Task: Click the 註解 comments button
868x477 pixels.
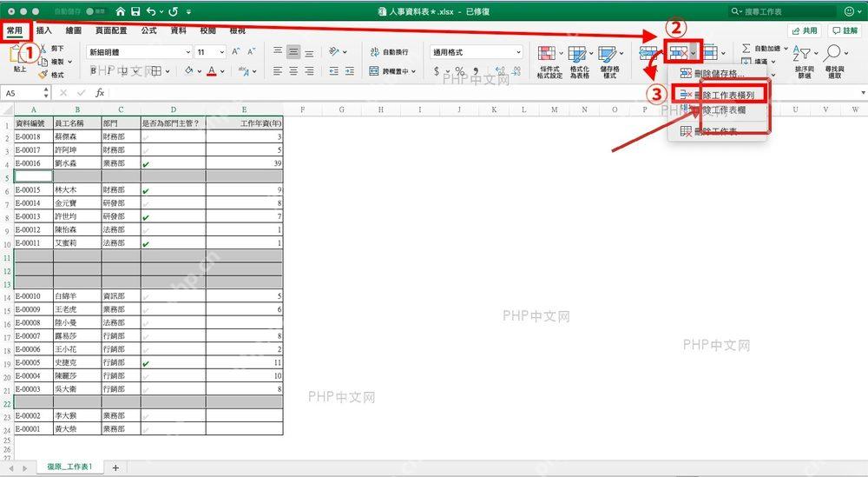Action: point(845,30)
